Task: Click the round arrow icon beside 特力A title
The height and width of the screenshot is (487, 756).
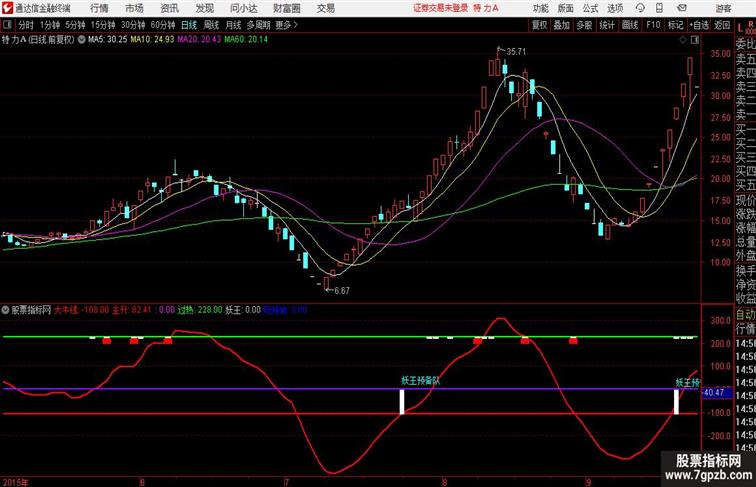Action: point(81,40)
